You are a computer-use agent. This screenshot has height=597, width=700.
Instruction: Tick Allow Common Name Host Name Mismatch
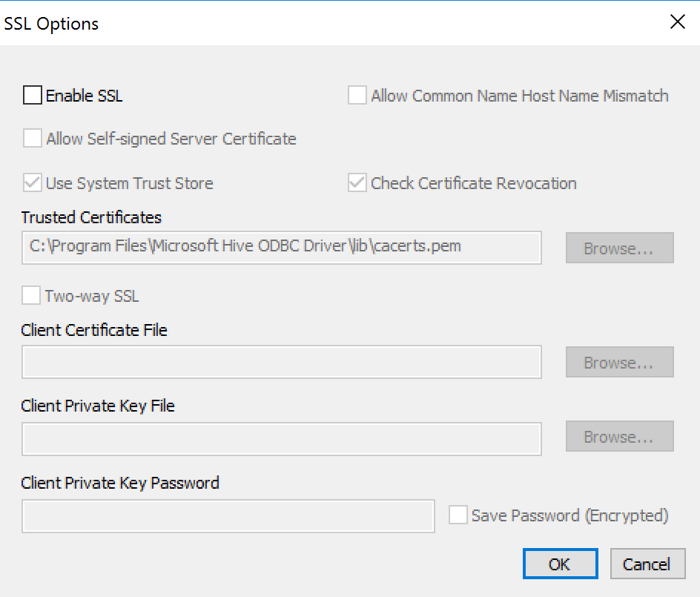pos(357,95)
